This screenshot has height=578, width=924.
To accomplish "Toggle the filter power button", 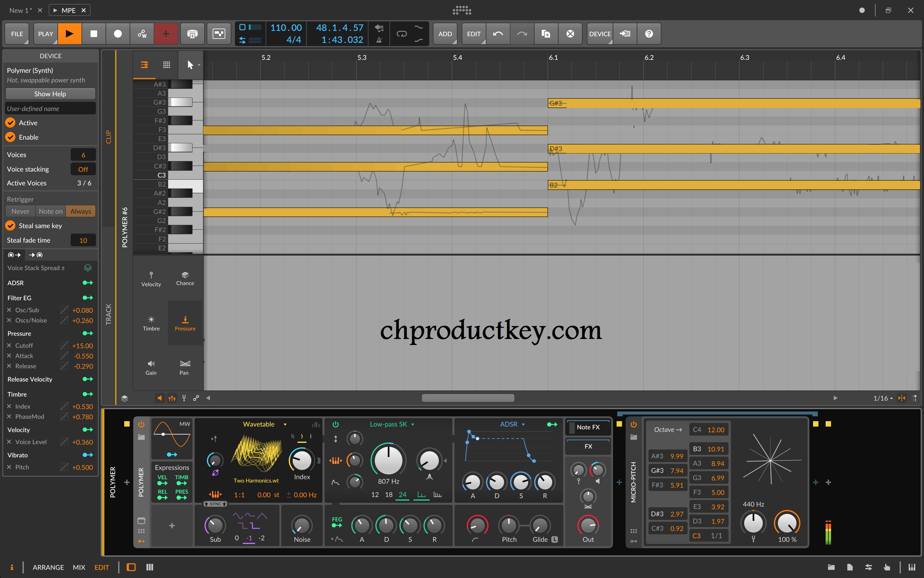I will click(x=336, y=424).
